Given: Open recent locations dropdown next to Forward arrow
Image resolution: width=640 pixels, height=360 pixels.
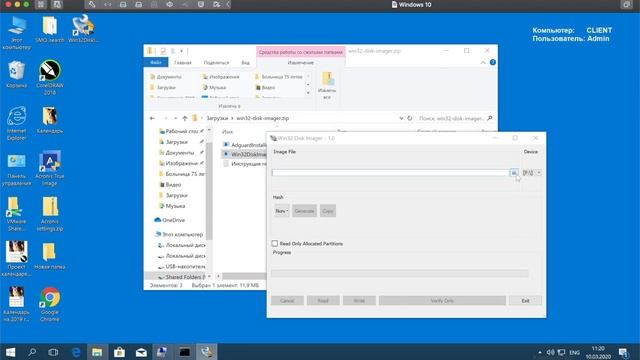Looking at the screenshot, I should tap(176, 118).
